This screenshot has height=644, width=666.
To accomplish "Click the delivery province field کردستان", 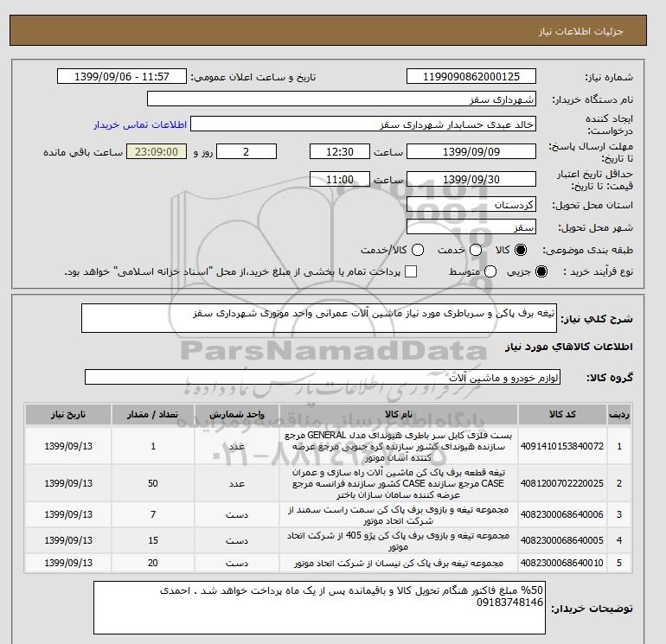I will (471, 205).
